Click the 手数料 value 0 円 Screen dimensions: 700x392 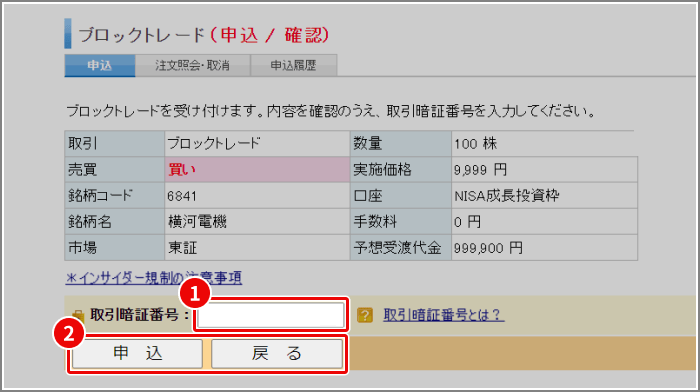(467, 222)
